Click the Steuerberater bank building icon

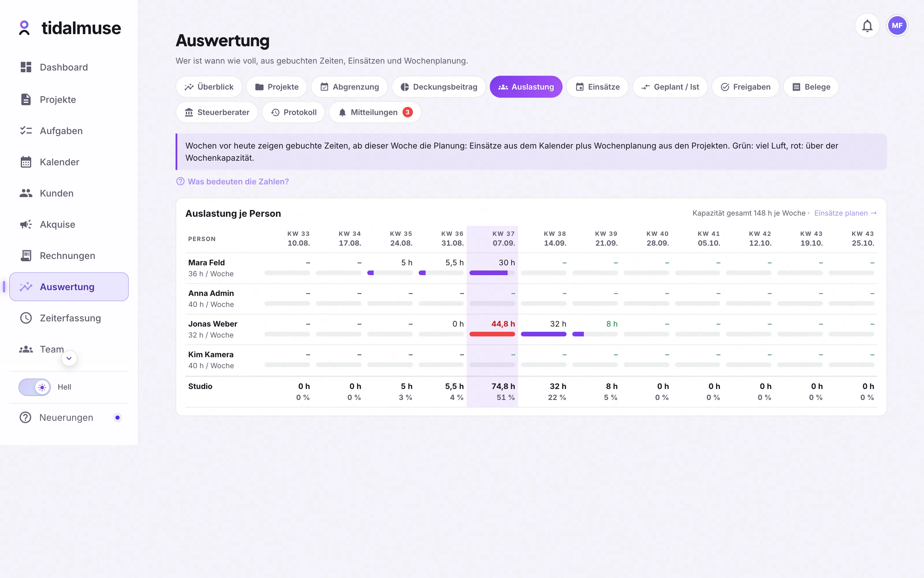coord(189,112)
